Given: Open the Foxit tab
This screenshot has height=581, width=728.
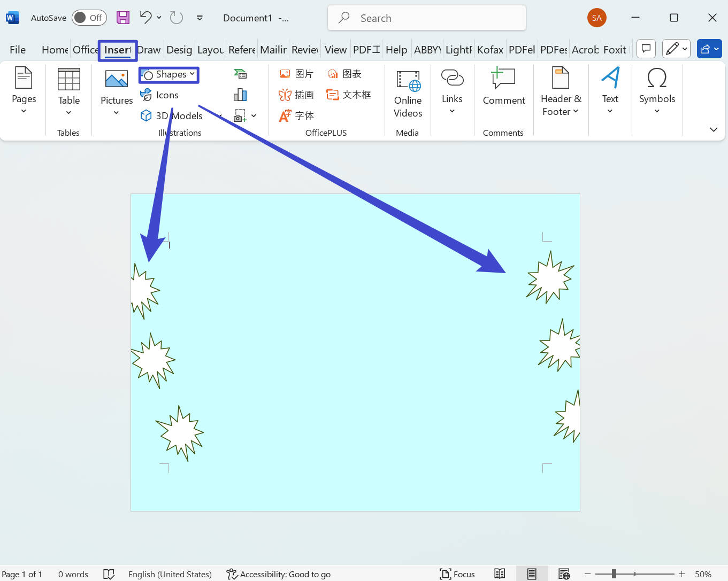Looking at the screenshot, I should 615,50.
